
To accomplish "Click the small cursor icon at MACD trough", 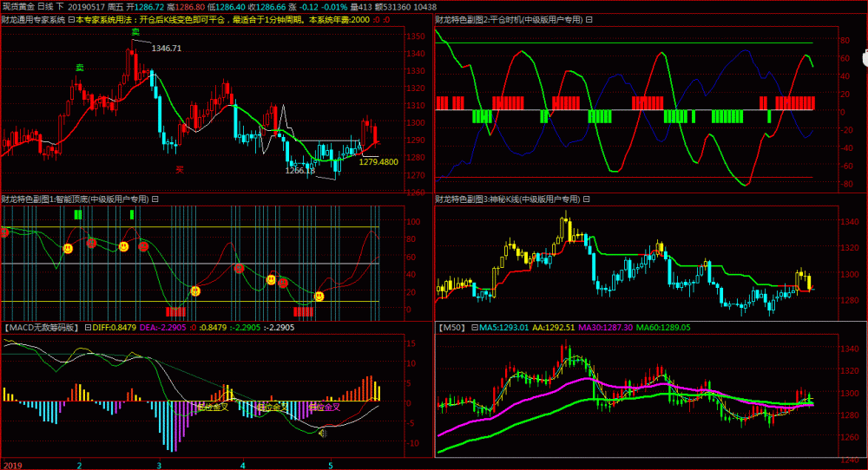I will (323, 434).
